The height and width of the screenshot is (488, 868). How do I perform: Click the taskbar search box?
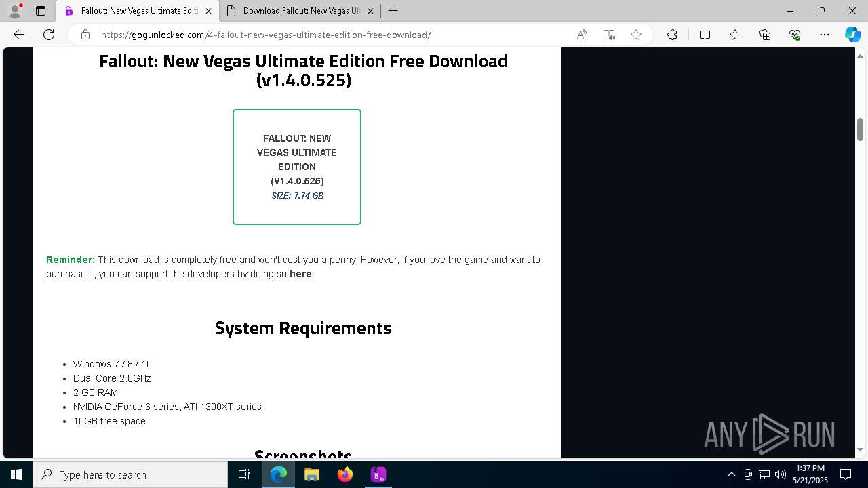(130, 474)
